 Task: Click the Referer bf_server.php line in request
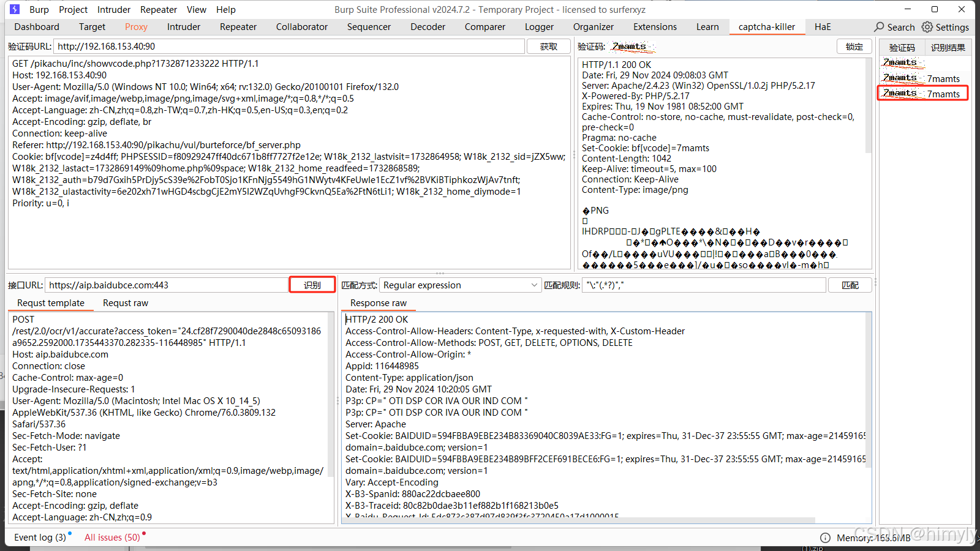click(x=156, y=145)
